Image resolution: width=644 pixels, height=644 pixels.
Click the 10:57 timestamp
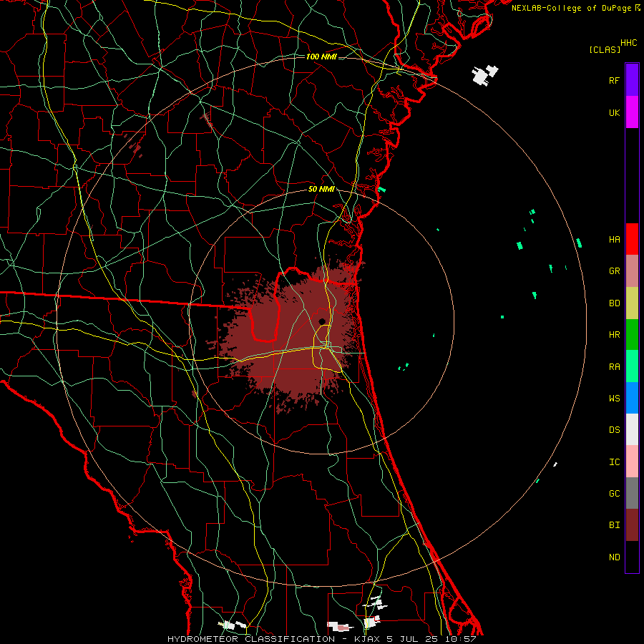[x=460, y=639]
